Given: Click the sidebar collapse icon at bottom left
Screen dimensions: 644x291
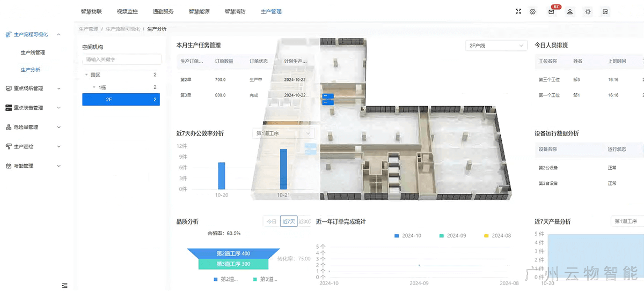Looking at the screenshot, I should [x=65, y=285].
